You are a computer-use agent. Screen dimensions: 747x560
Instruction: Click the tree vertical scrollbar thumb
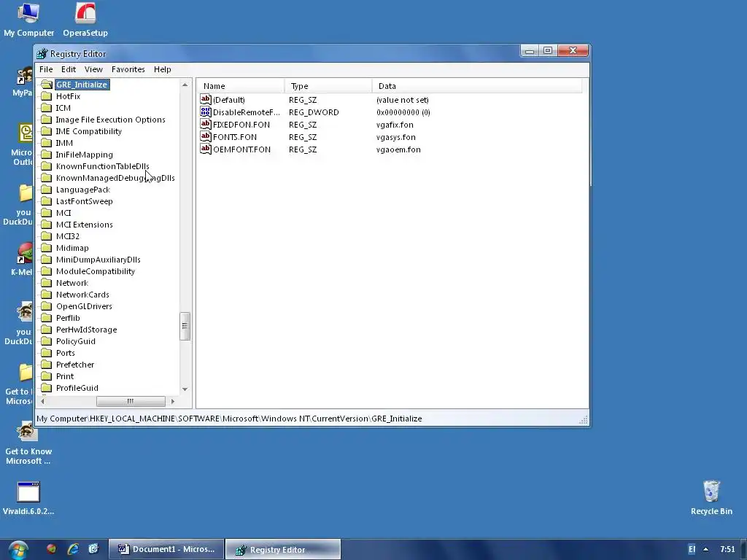pyautogui.click(x=185, y=326)
